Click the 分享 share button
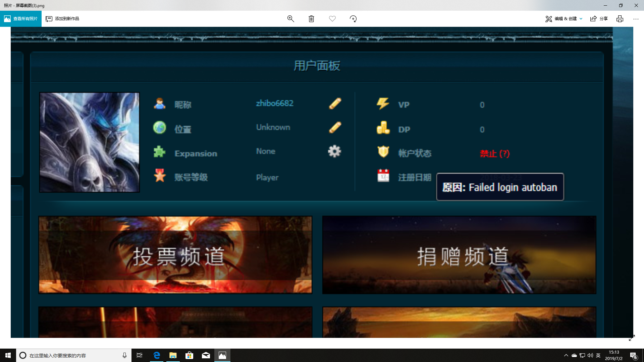 [x=600, y=19]
